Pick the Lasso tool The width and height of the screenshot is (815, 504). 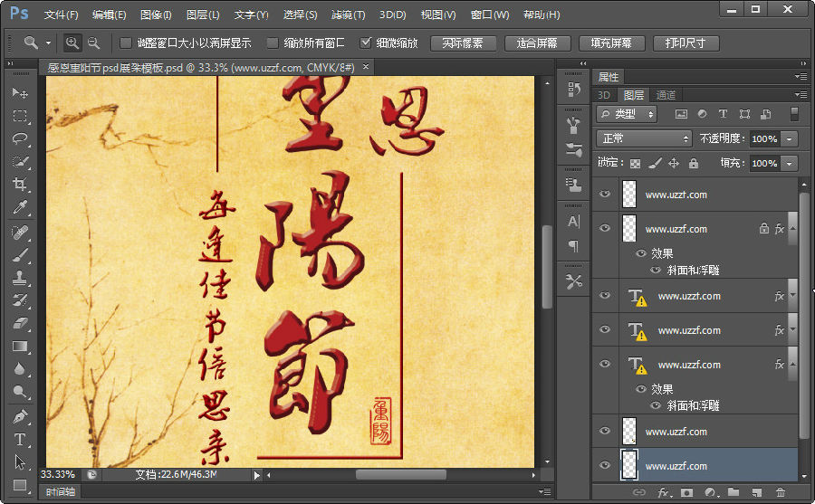coord(20,138)
